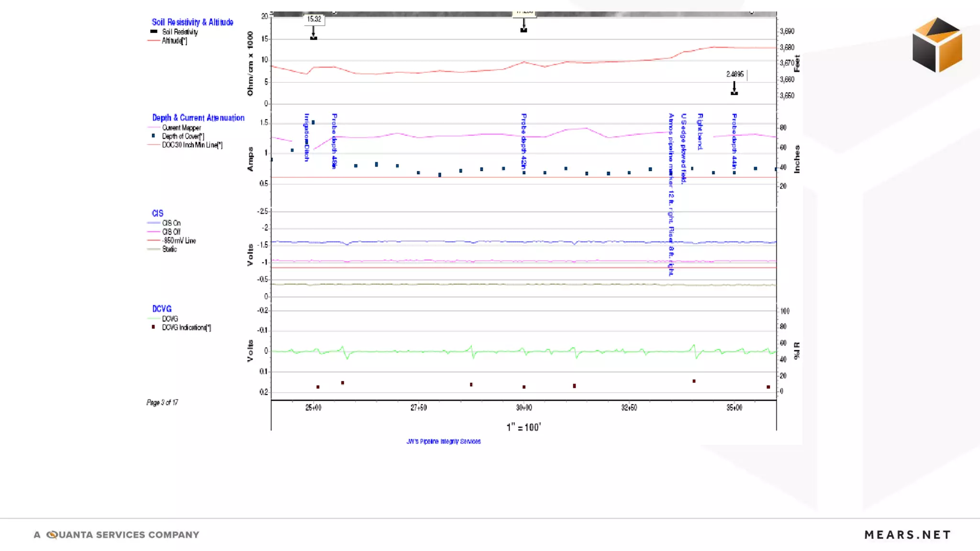Click the DCVG section heading
This screenshot has width=980, height=551.
pos(162,309)
